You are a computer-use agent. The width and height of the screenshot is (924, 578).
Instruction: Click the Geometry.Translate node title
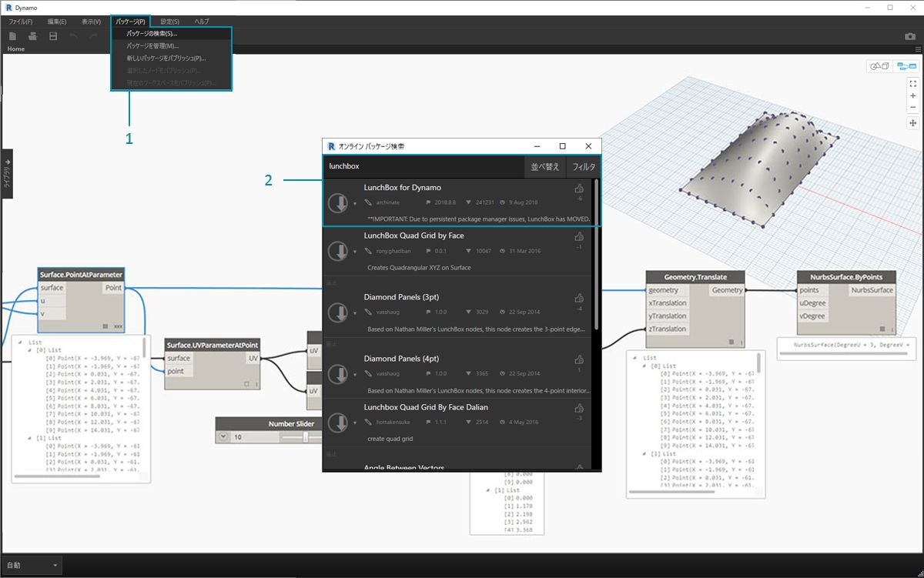[x=695, y=276]
